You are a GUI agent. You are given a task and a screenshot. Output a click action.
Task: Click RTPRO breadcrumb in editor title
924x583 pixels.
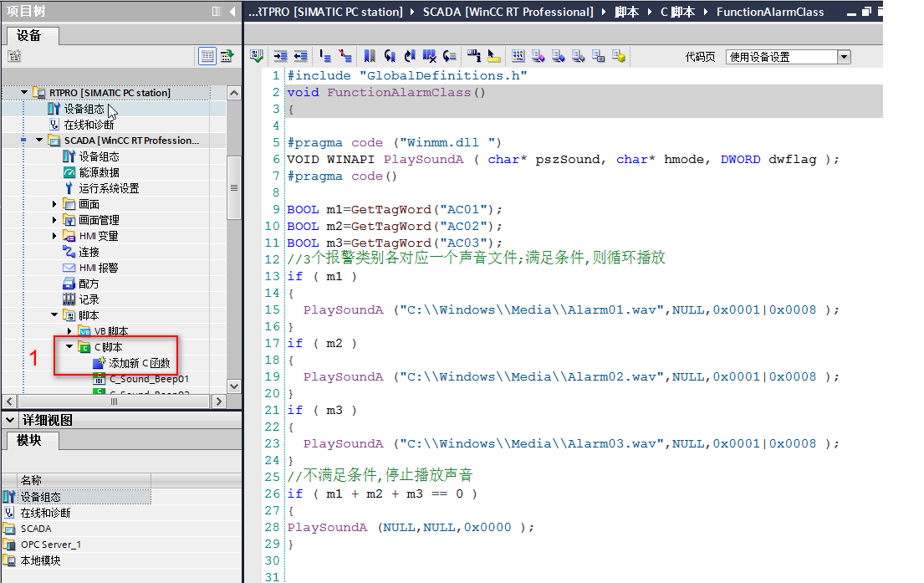(x=326, y=12)
